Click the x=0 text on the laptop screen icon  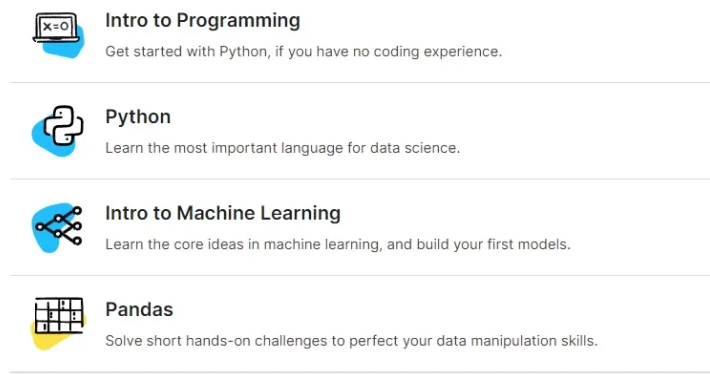[56, 27]
